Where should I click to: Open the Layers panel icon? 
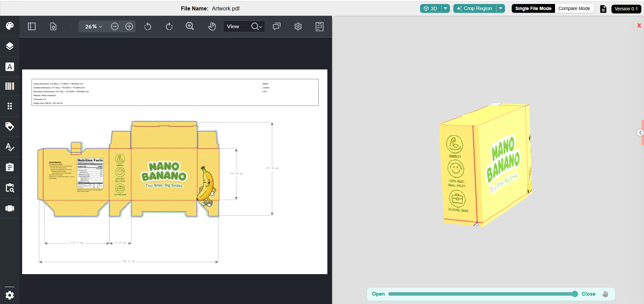(10, 46)
